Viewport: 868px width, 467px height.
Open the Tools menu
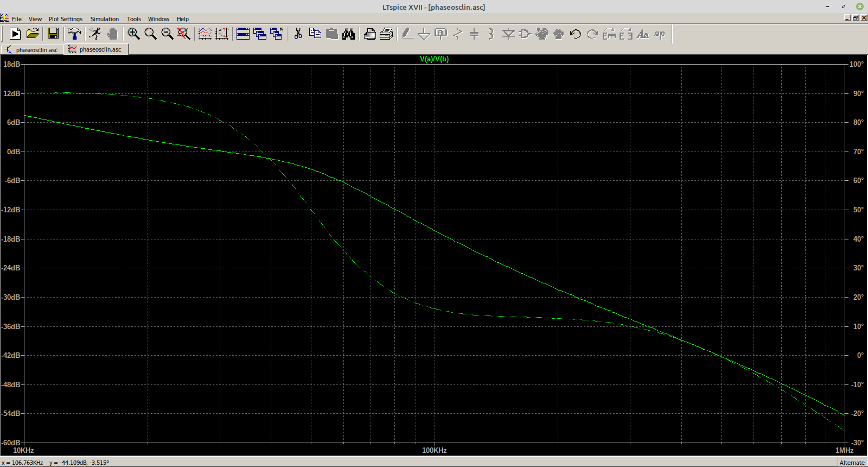[134, 19]
